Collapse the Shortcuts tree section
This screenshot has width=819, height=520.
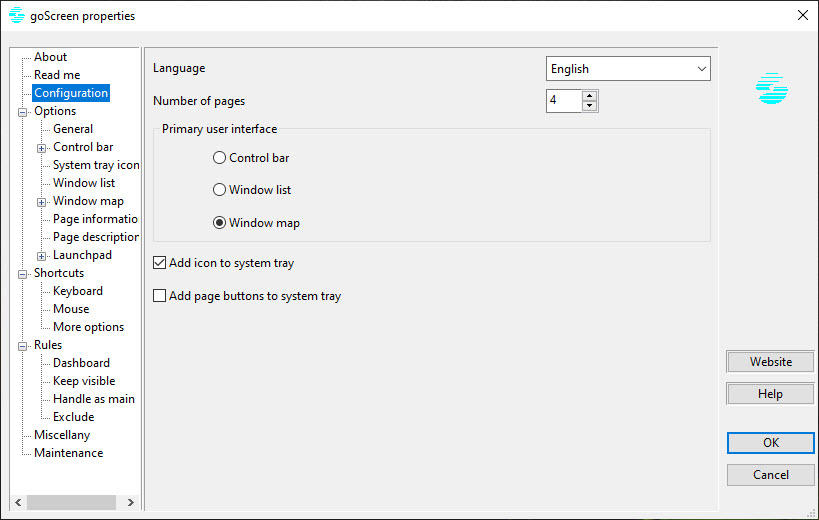click(x=22, y=274)
